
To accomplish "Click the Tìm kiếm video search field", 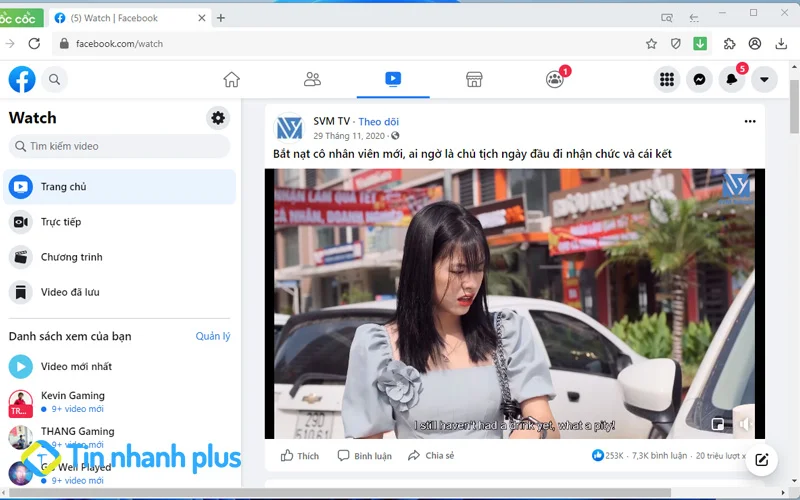I will pos(119,146).
